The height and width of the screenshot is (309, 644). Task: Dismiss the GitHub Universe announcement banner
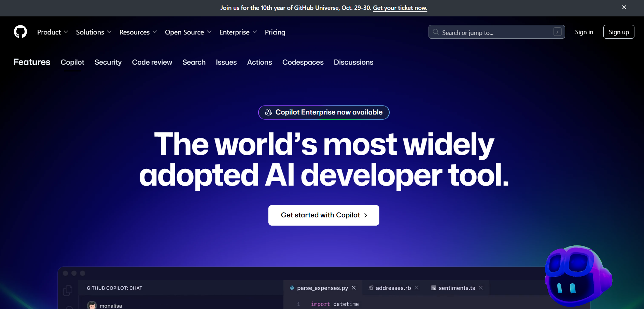pyautogui.click(x=624, y=8)
